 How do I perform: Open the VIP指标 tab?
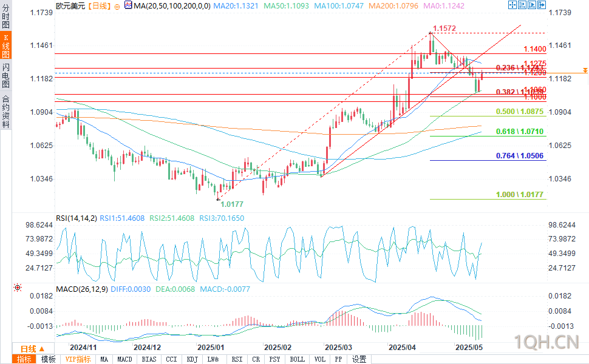[78, 359]
